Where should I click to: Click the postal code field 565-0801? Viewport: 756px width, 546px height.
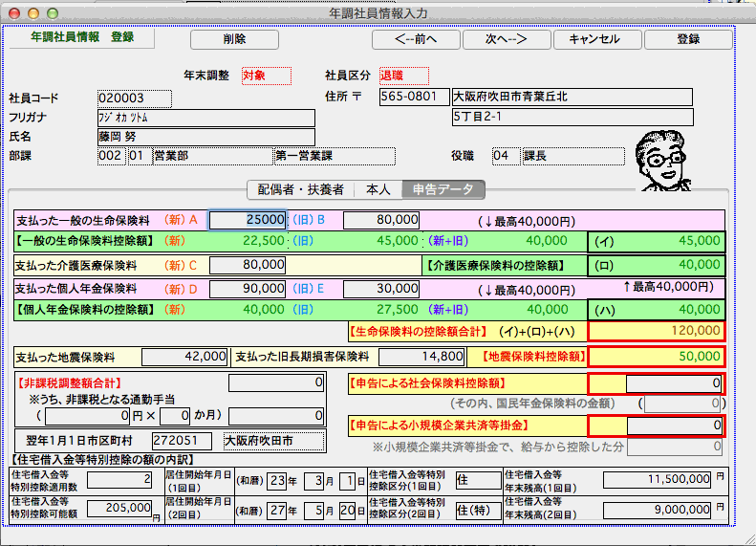413,97
